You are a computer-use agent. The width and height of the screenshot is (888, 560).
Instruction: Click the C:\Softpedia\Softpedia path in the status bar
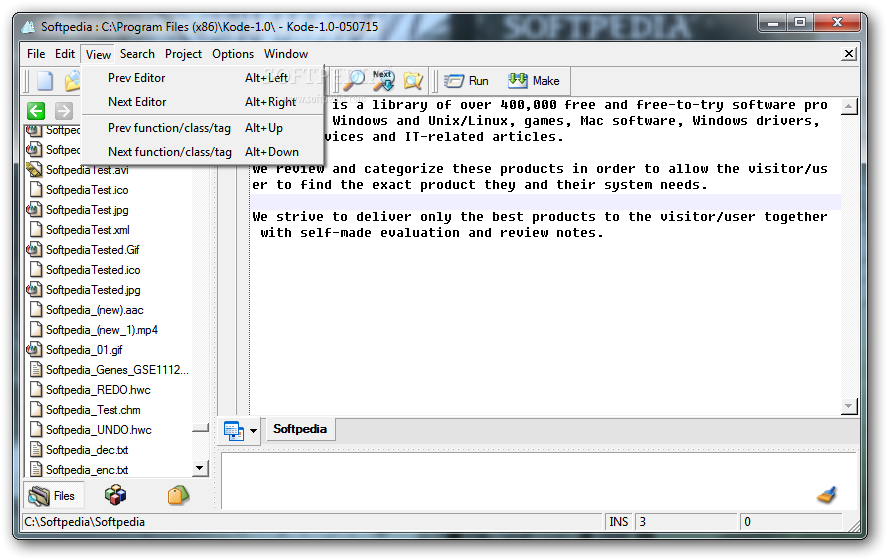(84, 521)
